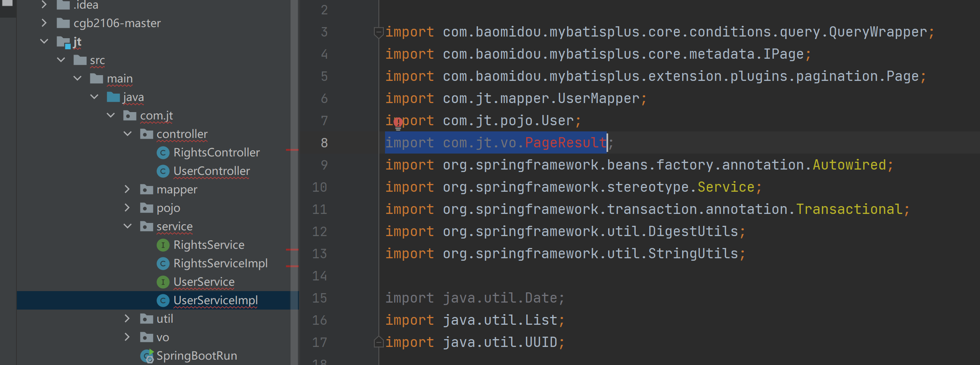This screenshot has height=365, width=980.
Task: Click the com.jt package icon
Action: (130, 116)
